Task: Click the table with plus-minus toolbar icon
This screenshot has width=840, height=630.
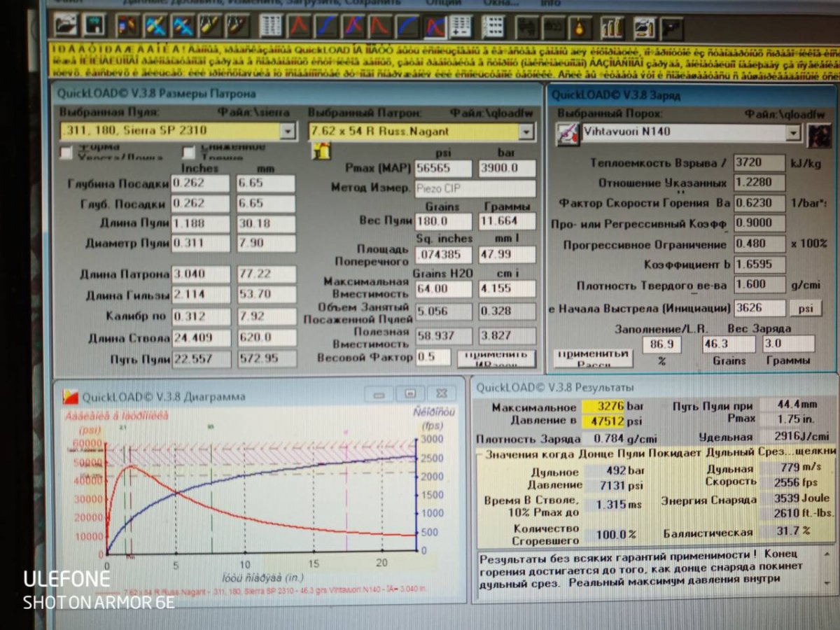Action: (460, 27)
